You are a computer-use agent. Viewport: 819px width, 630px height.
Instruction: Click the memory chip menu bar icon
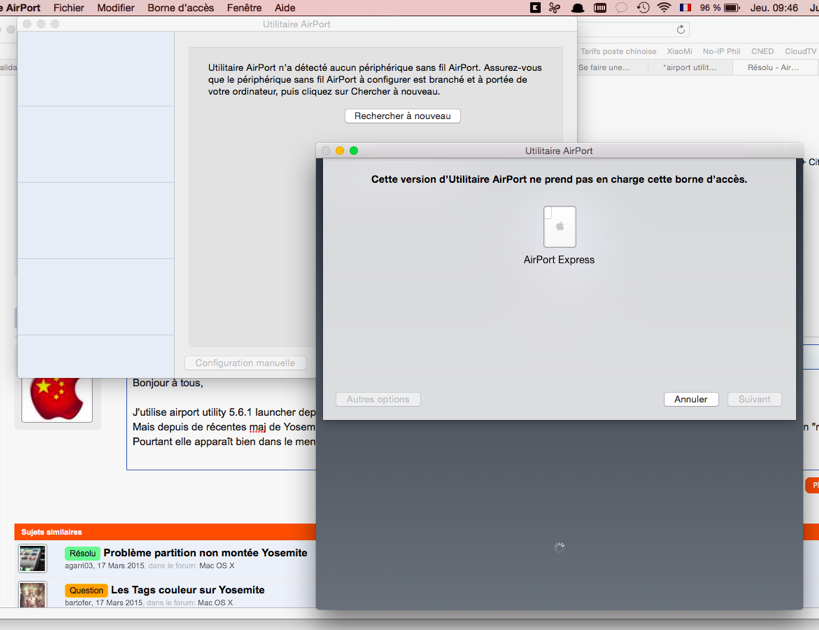click(x=600, y=8)
